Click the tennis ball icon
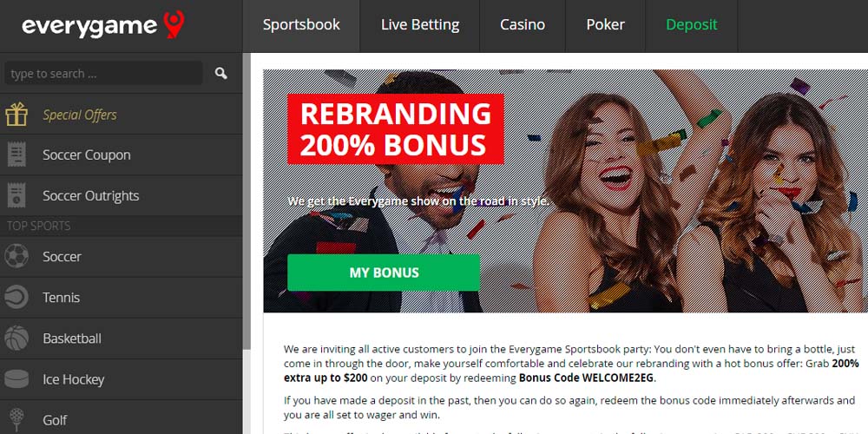The width and height of the screenshot is (868, 434). click(x=16, y=297)
